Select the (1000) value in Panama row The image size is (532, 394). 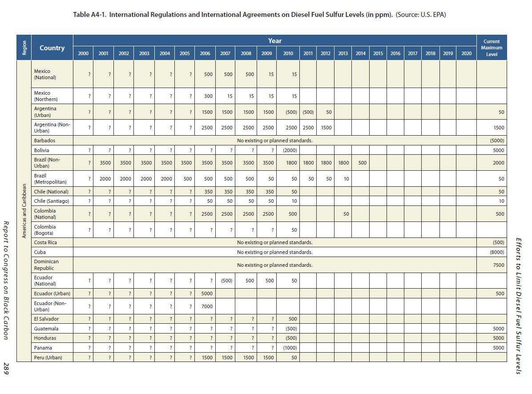(x=290, y=348)
